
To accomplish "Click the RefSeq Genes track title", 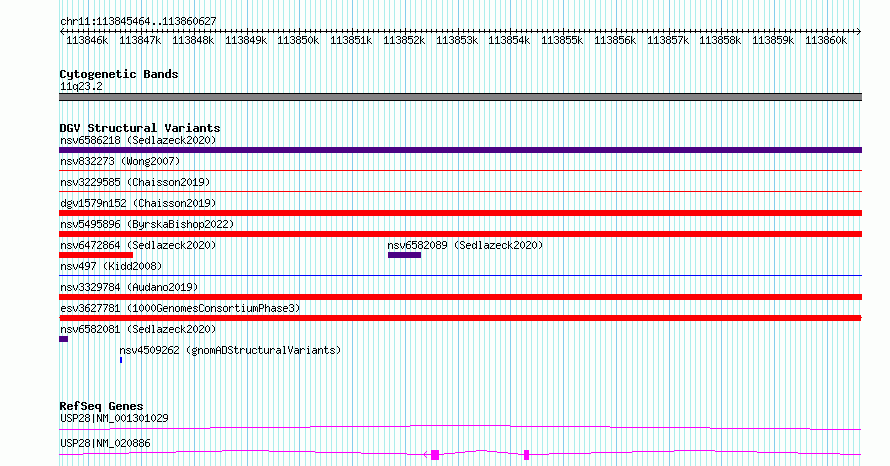I will point(101,406).
